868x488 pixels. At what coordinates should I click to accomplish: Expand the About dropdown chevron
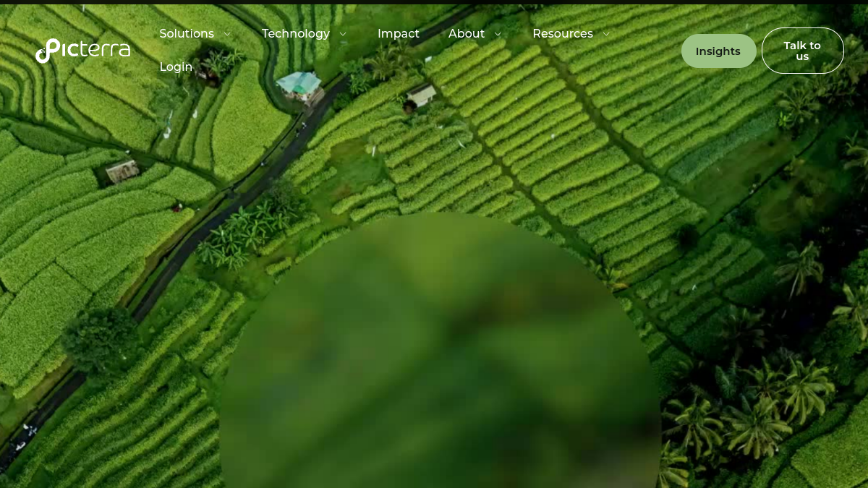coord(498,34)
